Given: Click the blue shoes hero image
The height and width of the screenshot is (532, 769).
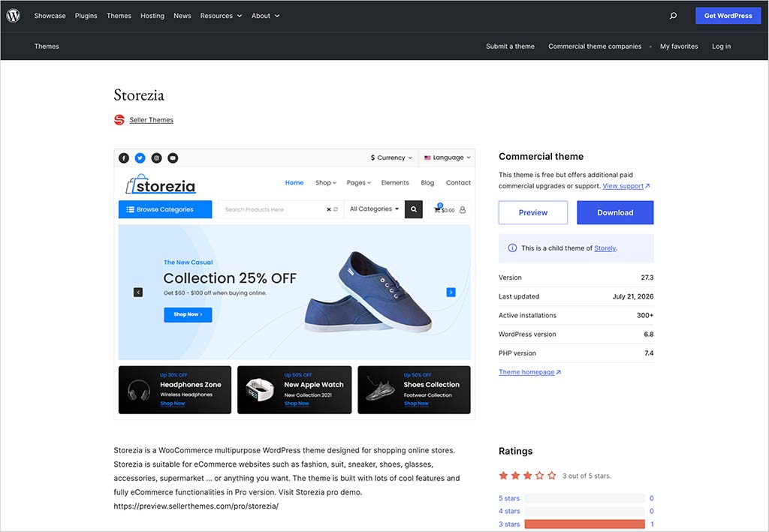Looking at the screenshot, I should pyautogui.click(x=368, y=292).
